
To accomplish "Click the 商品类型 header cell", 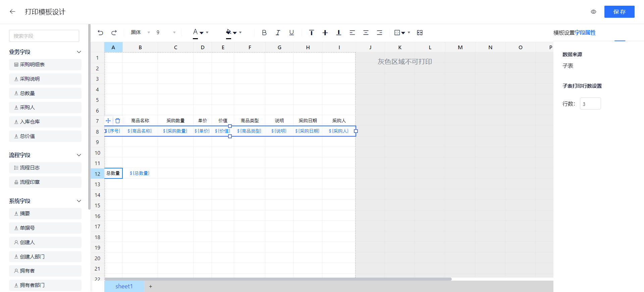I will click(x=250, y=121).
